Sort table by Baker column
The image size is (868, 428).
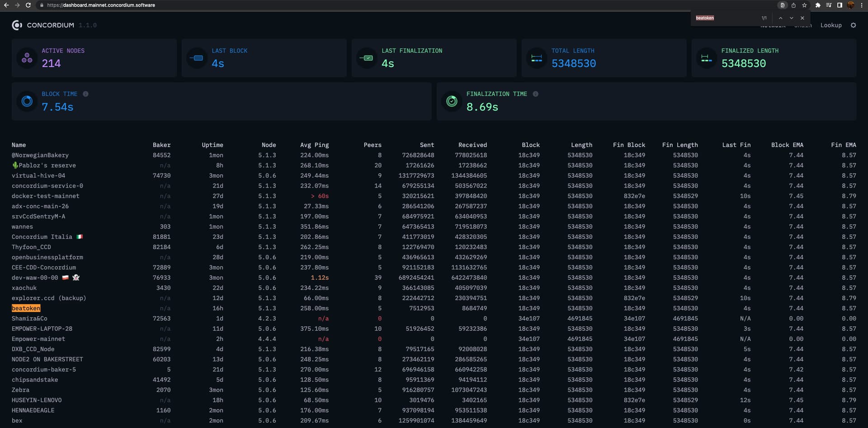tap(161, 145)
